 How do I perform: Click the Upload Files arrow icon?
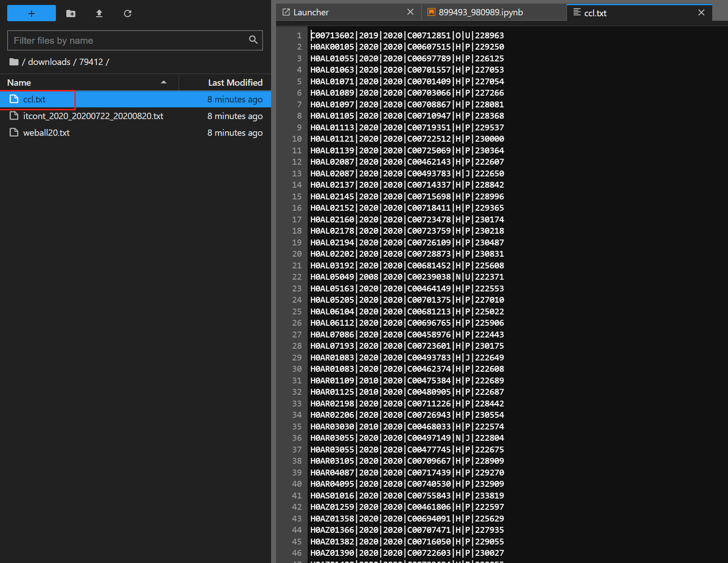pyautogui.click(x=99, y=14)
